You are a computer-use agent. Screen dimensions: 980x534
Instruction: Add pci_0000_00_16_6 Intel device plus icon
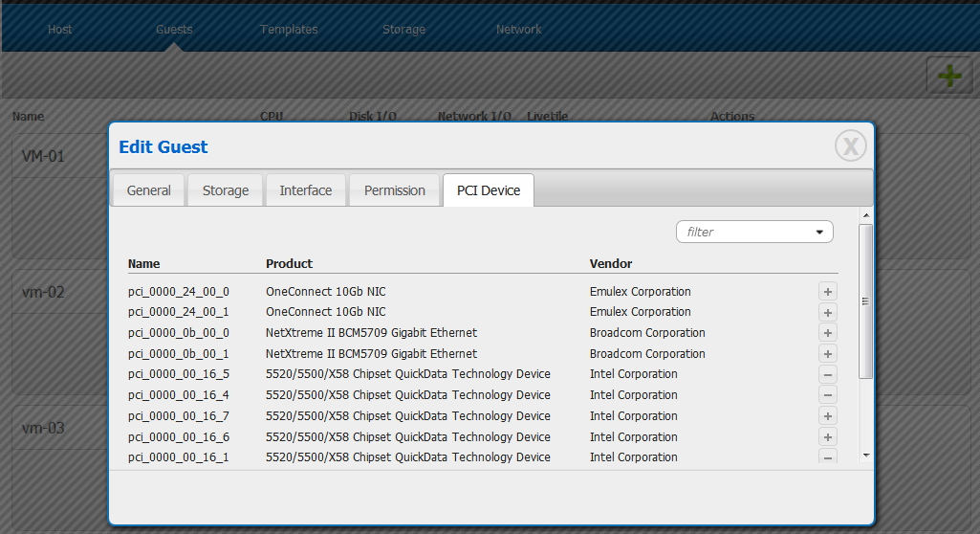click(x=828, y=437)
